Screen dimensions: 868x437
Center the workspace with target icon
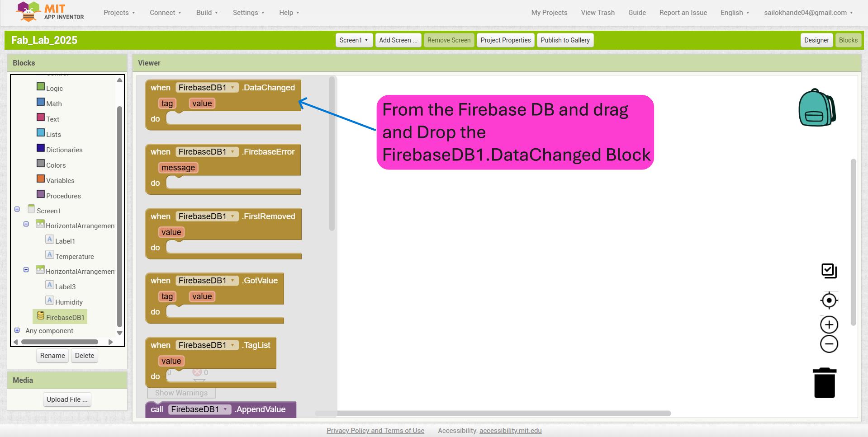(x=829, y=300)
